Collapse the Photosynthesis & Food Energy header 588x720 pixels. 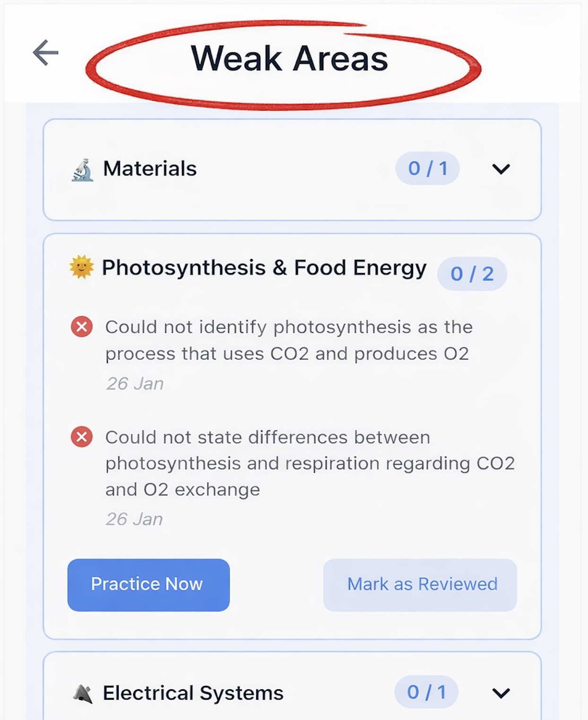pos(264,268)
